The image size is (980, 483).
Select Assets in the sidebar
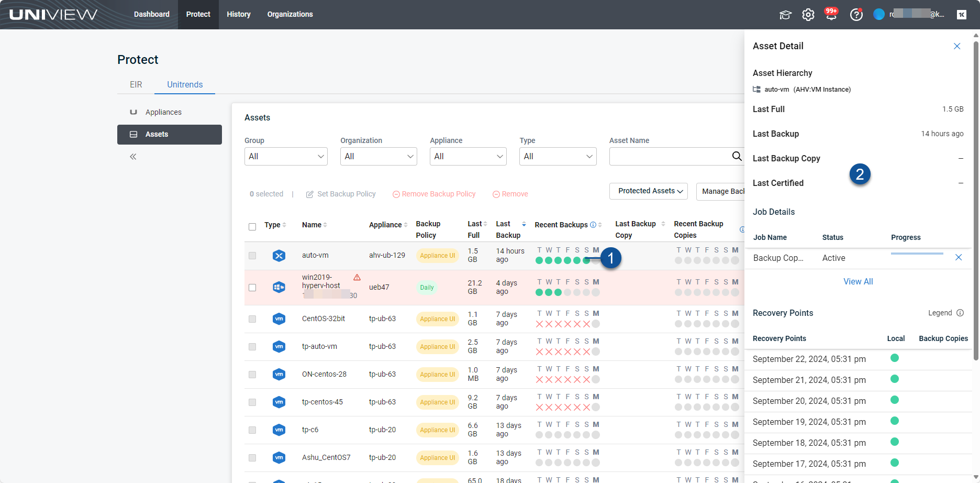point(170,135)
